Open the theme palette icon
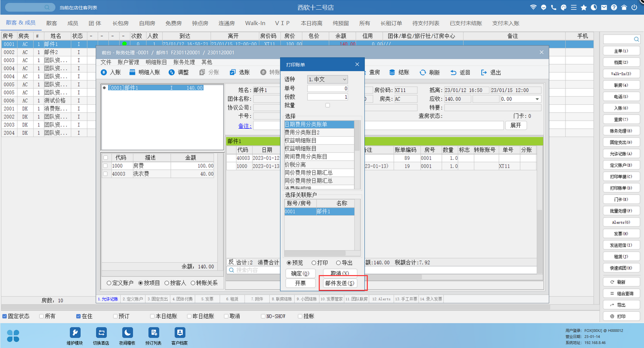Viewport: 644px width, 348px height. (x=564, y=7)
